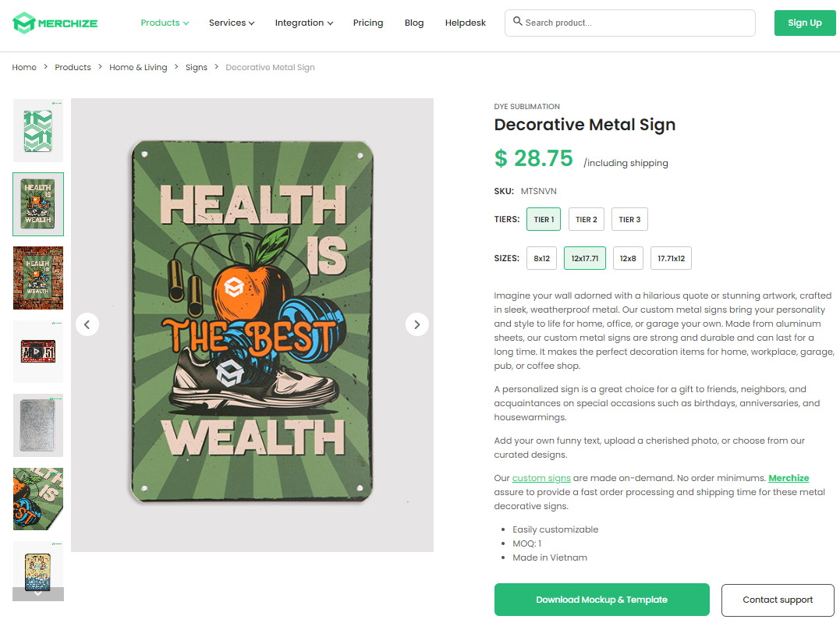The width and height of the screenshot is (840, 623).
Task: Choose the 17.71x12 size option
Action: coord(671,258)
